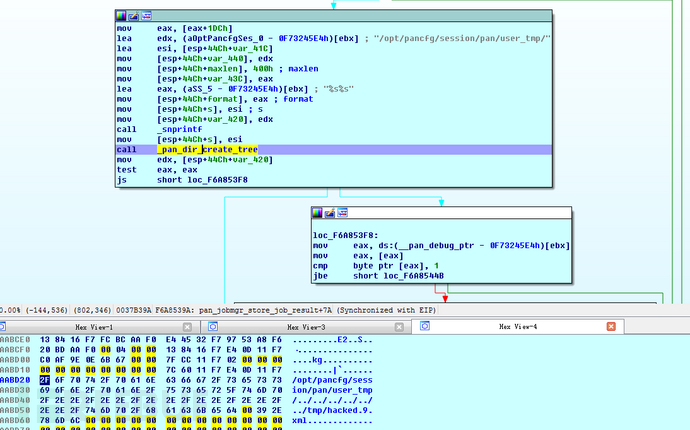Click the node color icon on the top code block
The width and height of the screenshot is (690, 430).
(x=122, y=16)
